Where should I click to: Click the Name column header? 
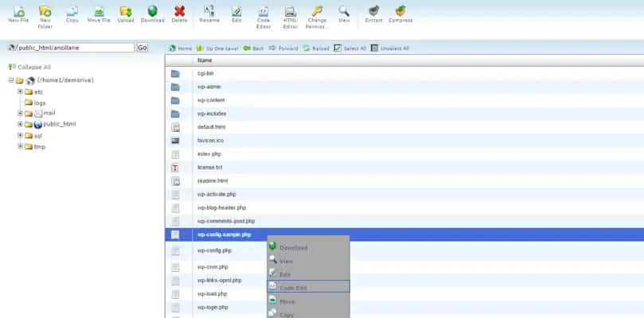coord(205,60)
